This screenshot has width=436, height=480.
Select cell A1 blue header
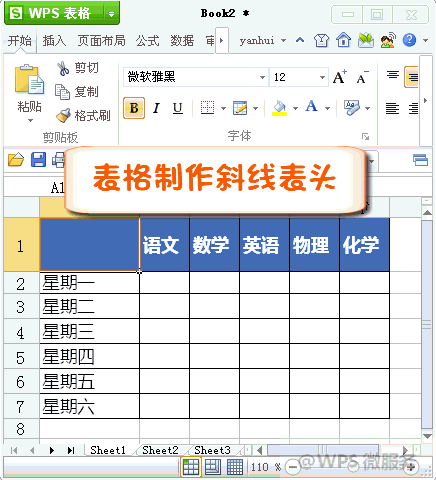89,244
